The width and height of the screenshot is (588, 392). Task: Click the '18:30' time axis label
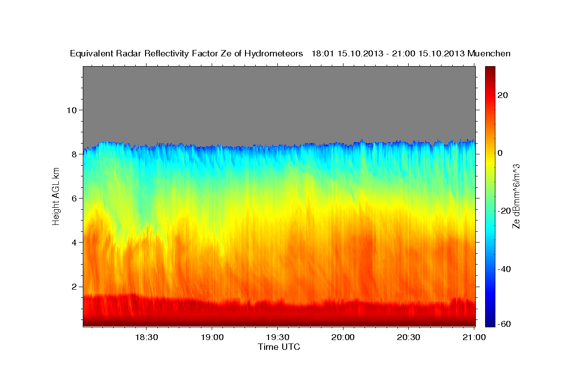pos(146,337)
